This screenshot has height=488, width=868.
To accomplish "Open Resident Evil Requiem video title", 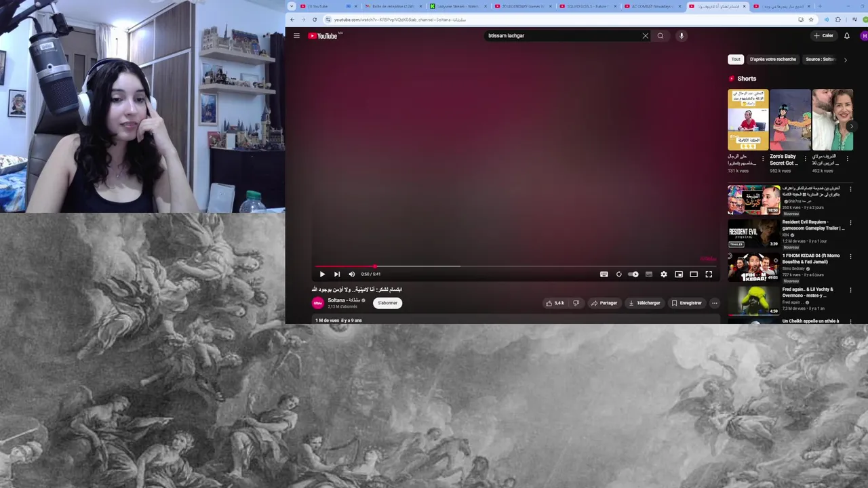I will pos(813,225).
